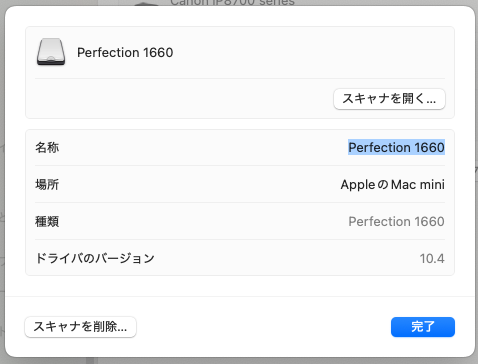Remove scanner via スキャナを削除… button
Viewport: 478px width, 364px height.
(x=80, y=327)
